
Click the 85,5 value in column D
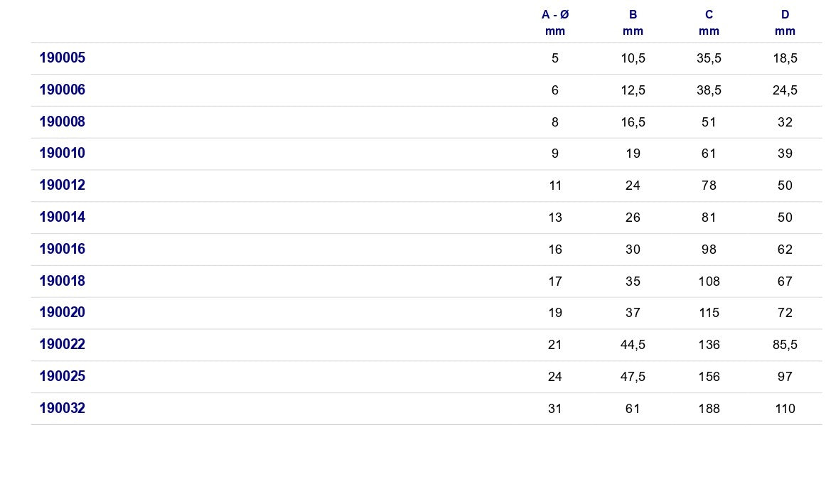click(785, 345)
